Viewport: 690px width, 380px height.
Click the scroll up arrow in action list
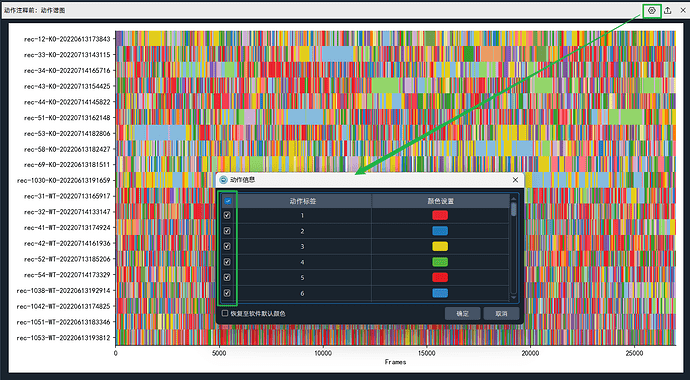[x=513, y=199]
